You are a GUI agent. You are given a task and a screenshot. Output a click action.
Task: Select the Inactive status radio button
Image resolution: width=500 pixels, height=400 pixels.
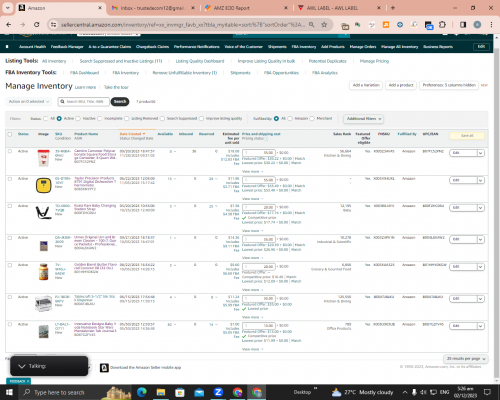tap(78, 118)
